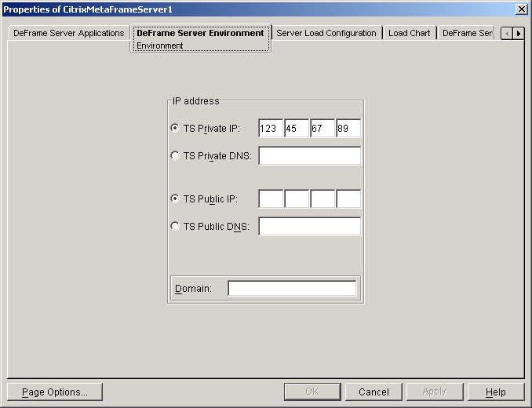This screenshot has width=532, height=408.
Task: Open the Load Chart tab
Action: click(x=410, y=33)
